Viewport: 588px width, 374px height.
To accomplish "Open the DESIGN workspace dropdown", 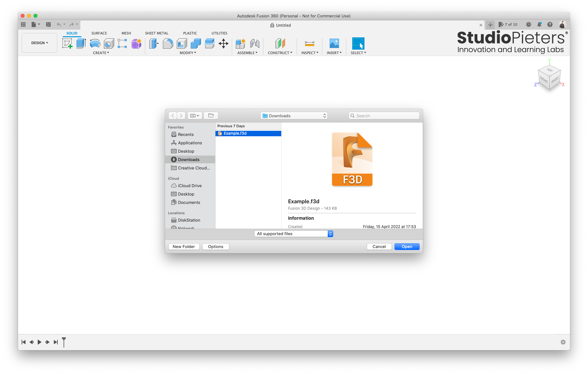I will coord(40,43).
